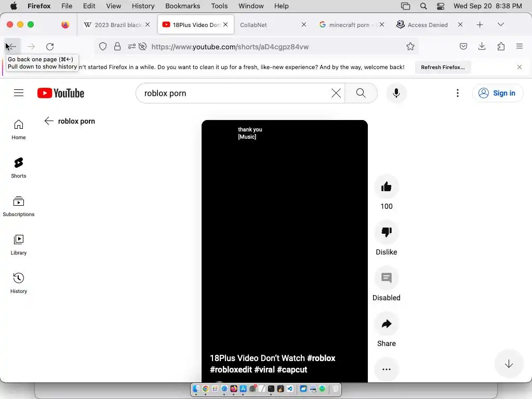Open a new tab with plus

pos(480,25)
